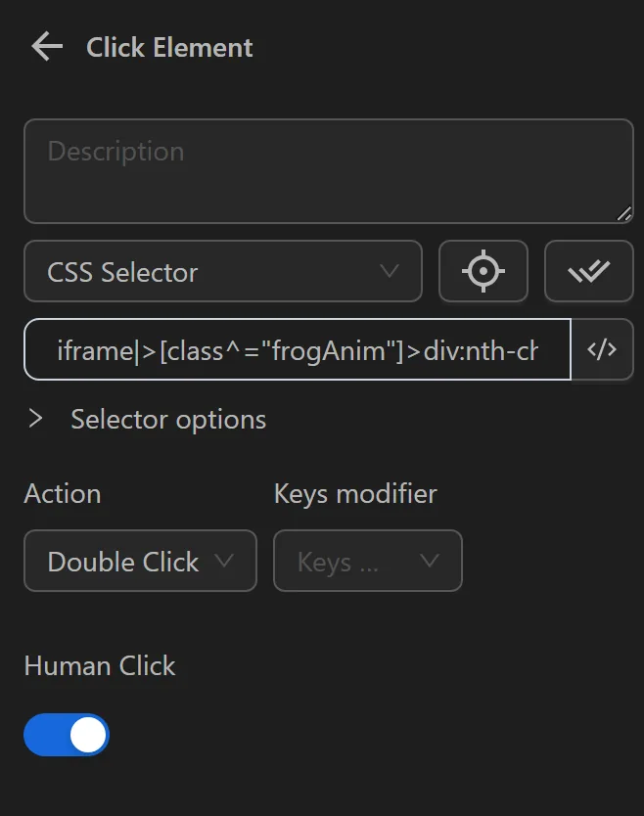644x816 pixels.
Task: Focus the Description text area
Action: [x=328, y=171]
